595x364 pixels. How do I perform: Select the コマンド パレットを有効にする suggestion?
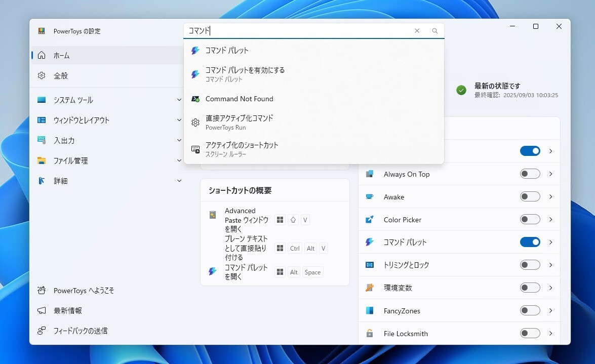coord(314,74)
